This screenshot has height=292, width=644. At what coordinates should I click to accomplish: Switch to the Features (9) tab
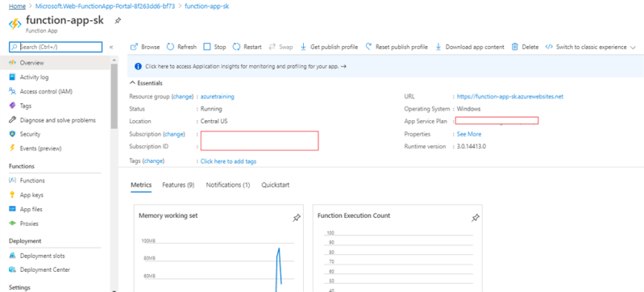pyautogui.click(x=178, y=185)
